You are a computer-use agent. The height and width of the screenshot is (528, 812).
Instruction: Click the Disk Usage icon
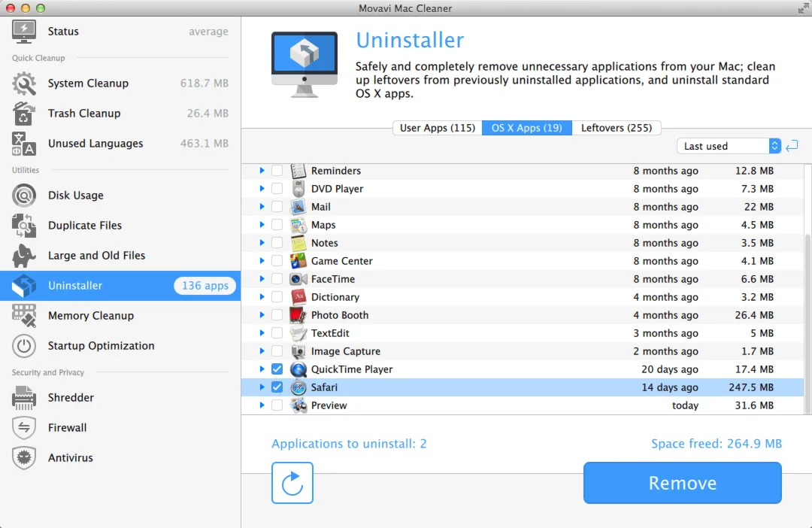tap(24, 196)
